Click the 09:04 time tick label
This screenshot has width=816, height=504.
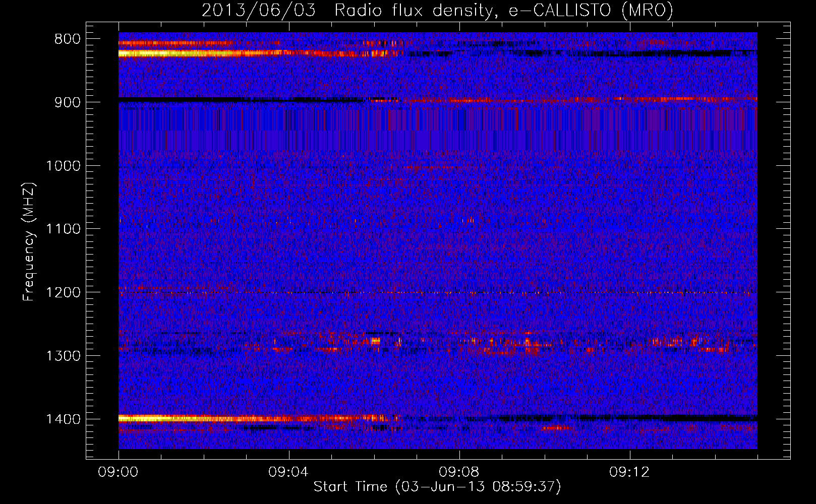coord(289,472)
